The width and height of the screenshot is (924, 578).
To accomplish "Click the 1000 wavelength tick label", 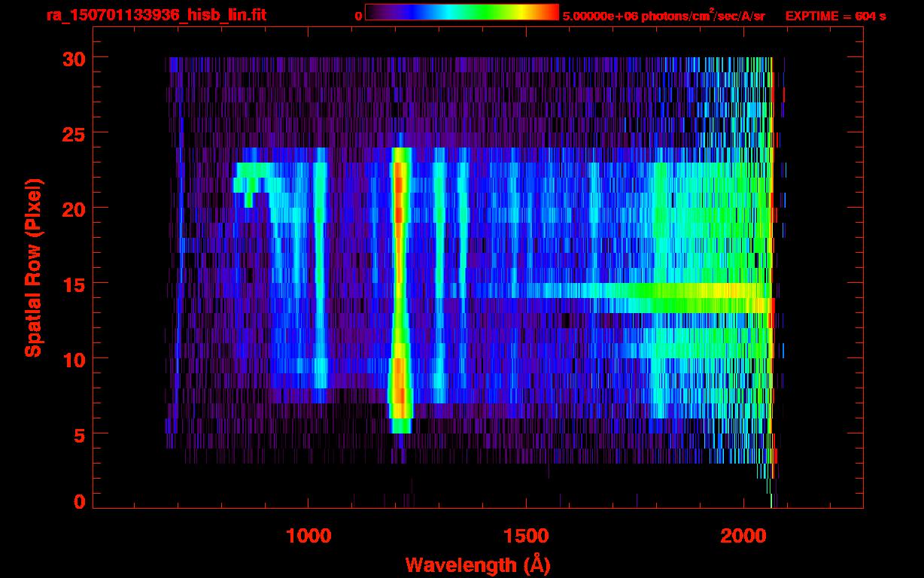I will point(308,535).
